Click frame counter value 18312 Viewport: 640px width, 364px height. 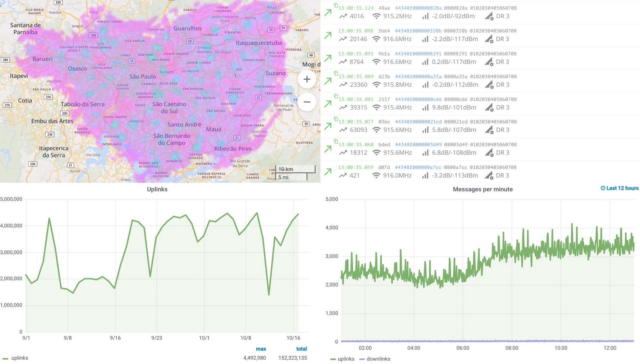click(x=358, y=153)
